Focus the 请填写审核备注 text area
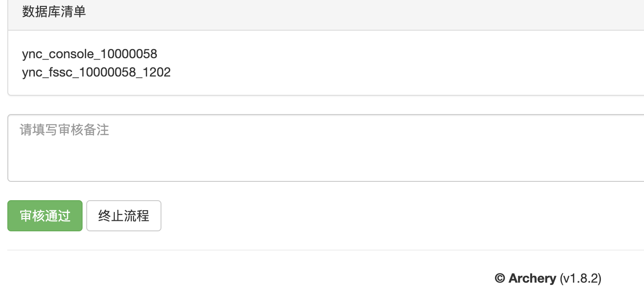Viewport: 644px width, 295px height. tap(326, 148)
